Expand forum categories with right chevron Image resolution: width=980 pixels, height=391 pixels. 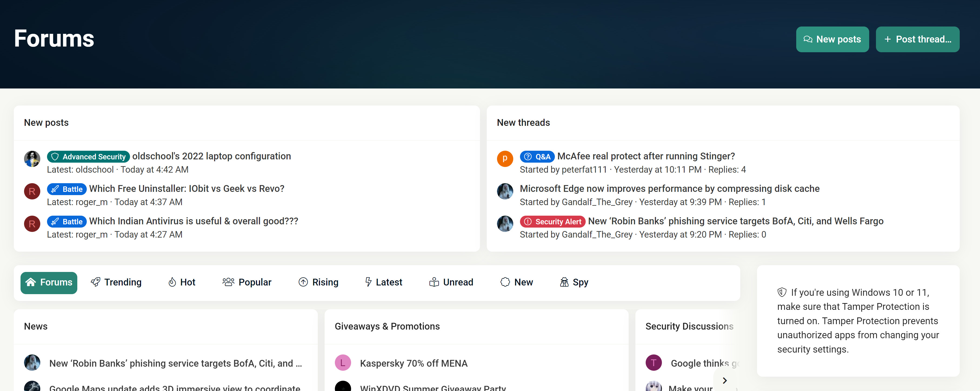[x=724, y=380]
